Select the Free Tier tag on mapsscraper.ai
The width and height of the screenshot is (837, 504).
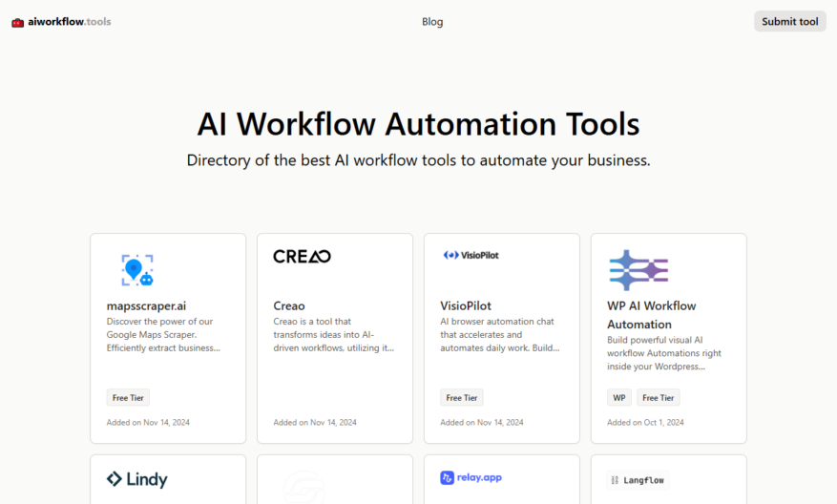[x=128, y=398]
